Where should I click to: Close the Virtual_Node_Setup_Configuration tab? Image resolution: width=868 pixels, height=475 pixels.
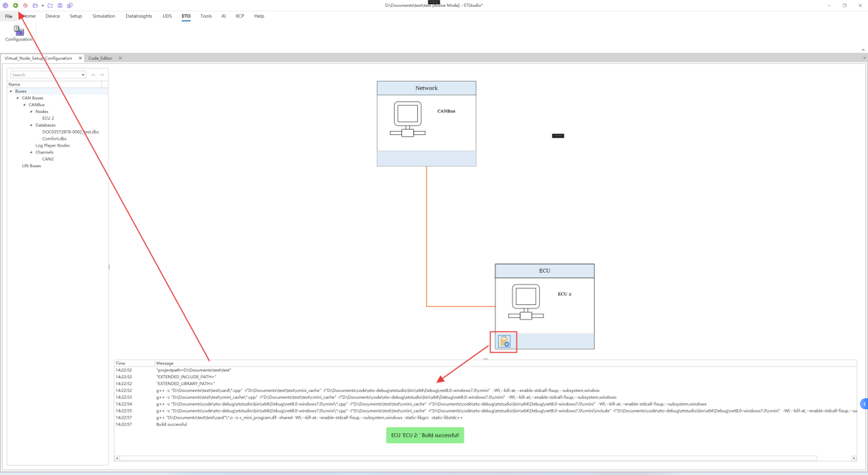[x=80, y=58]
